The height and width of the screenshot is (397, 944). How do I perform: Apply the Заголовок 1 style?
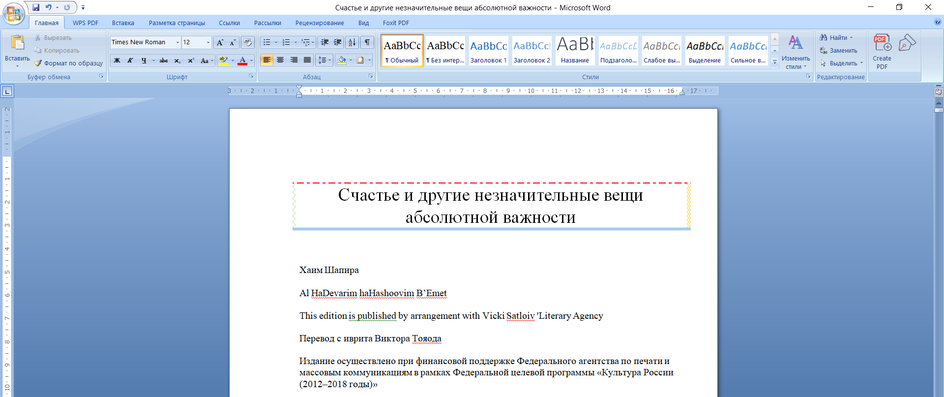click(488, 51)
